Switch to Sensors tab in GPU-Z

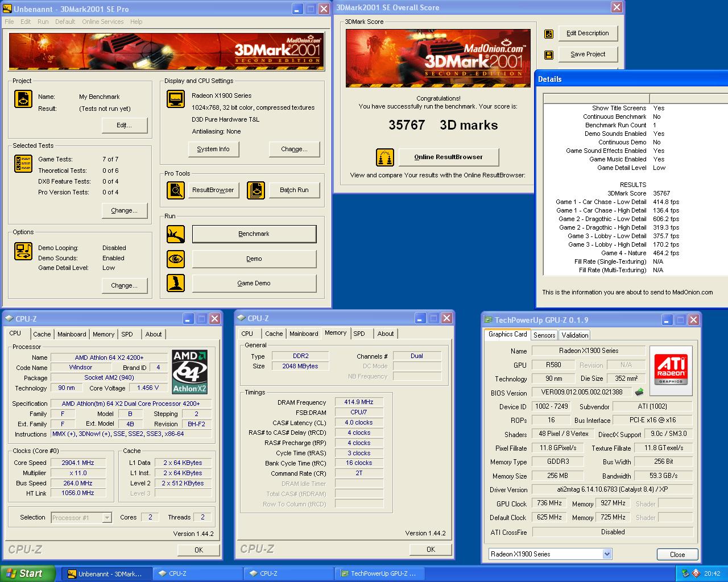[544, 335]
